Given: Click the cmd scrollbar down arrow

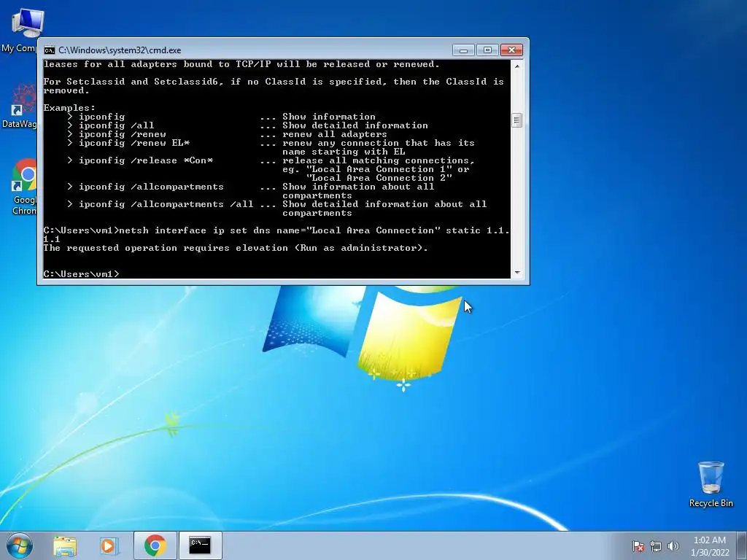Looking at the screenshot, I should pyautogui.click(x=517, y=273).
